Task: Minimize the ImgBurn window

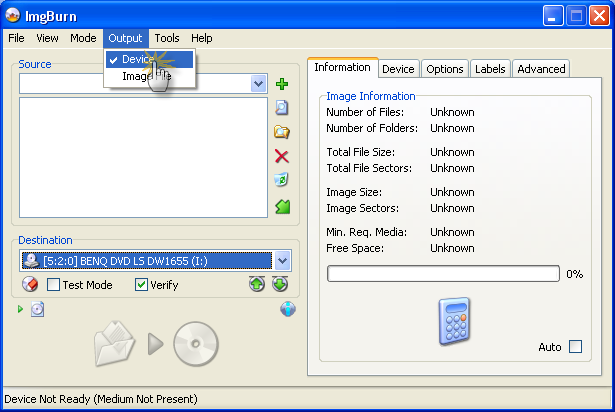Action: 553,16
